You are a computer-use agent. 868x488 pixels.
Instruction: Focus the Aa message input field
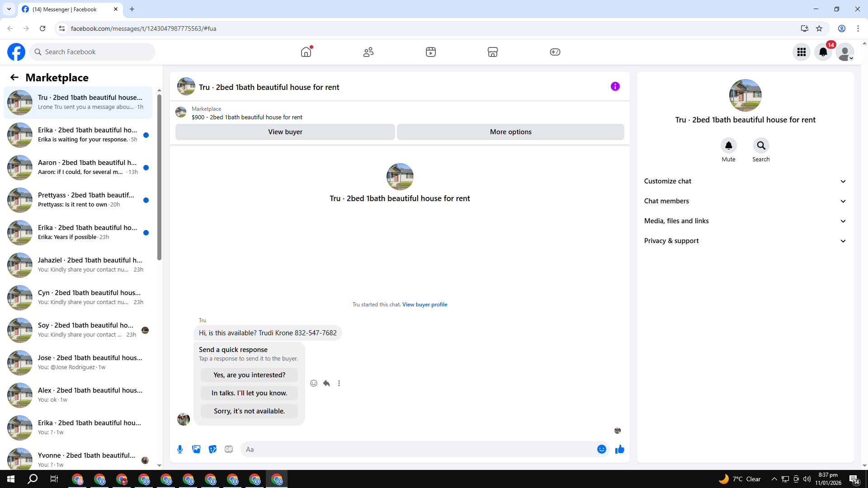point(418,449)
